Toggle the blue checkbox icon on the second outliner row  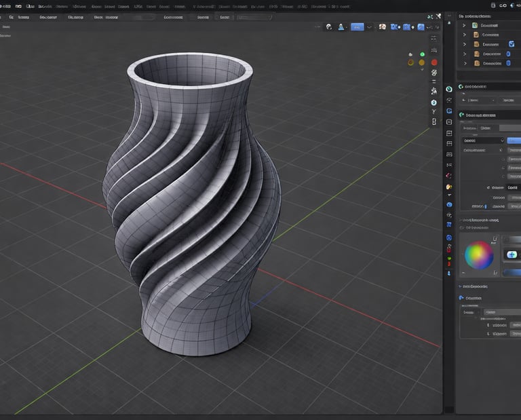point(512,44)
